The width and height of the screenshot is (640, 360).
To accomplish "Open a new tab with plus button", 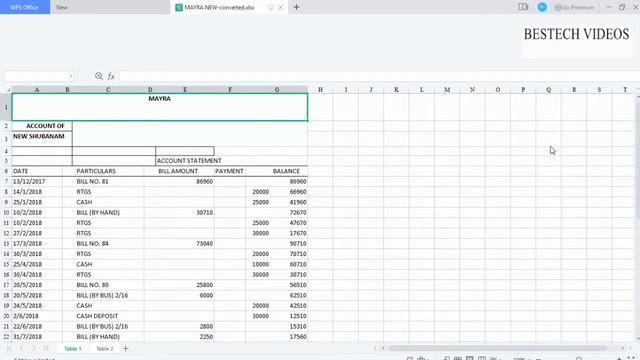I will (297, 7).
